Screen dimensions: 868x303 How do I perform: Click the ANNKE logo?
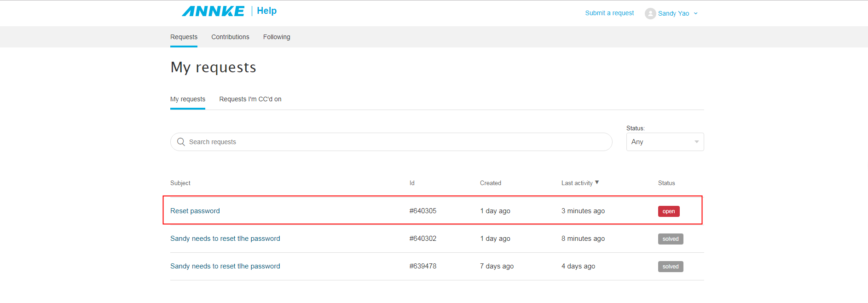tap(213, 11)
